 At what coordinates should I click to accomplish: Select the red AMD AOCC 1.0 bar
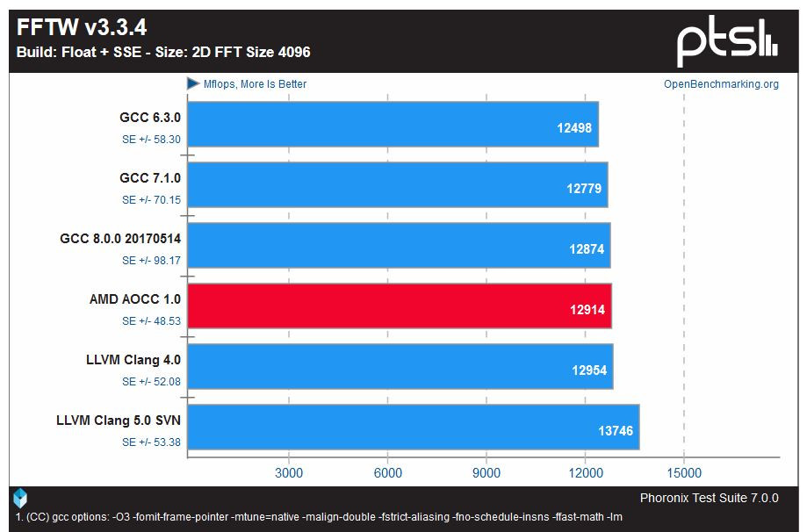click(x=400, y=306)
